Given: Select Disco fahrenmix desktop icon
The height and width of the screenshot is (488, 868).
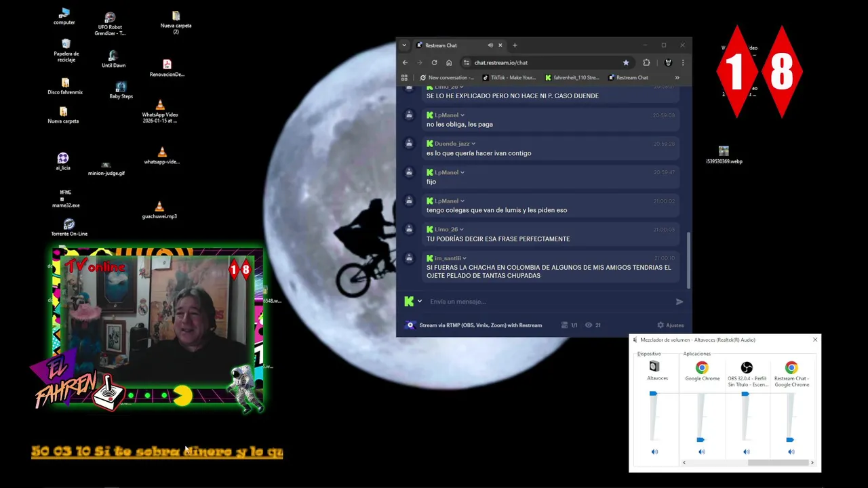Looking at the screenshot, I should pos(65,86).
